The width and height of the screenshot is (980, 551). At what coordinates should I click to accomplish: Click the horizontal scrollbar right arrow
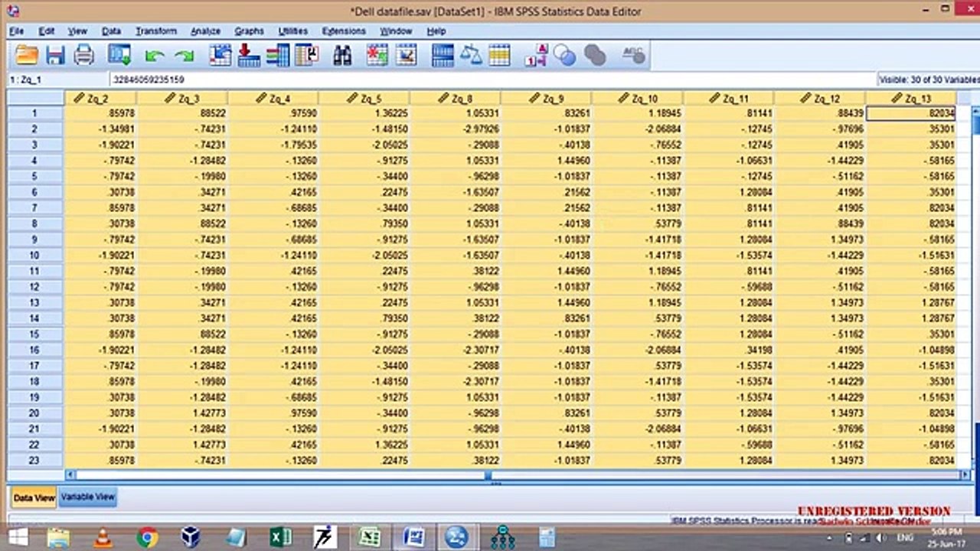[x=965, y=475]
